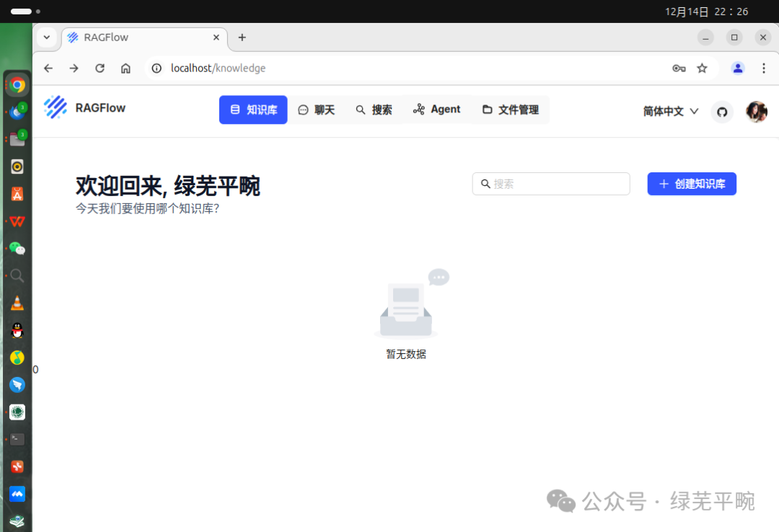Image resolution: width=779 pixels, height=532 pixels.
Task: View site information icon beside the URL
Action: (x=157, y=68)
